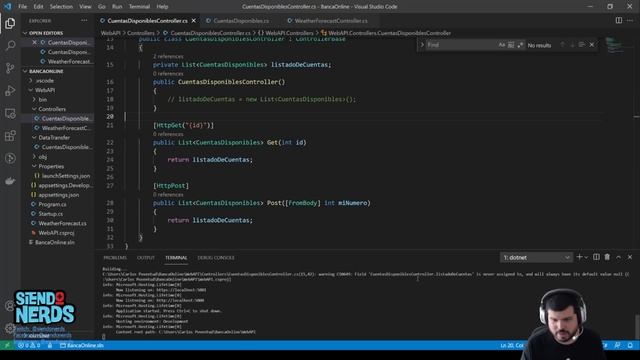640x360 pixels.
Task: Click BancaOnline.sln project in status bar
Action: 82,345
